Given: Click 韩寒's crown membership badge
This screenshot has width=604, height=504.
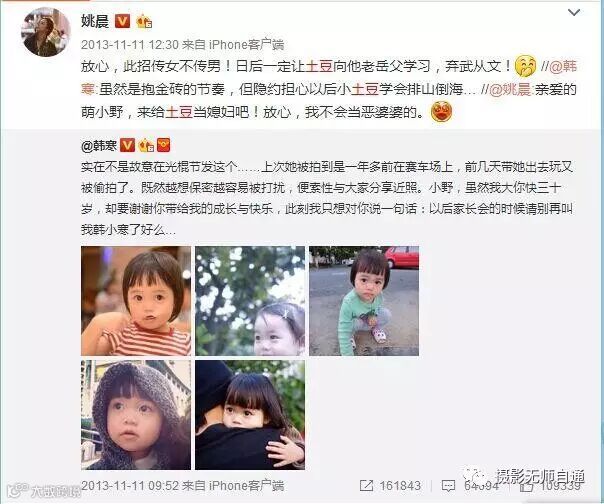Looking at the screenshot, I should click(x=146, y=145).
